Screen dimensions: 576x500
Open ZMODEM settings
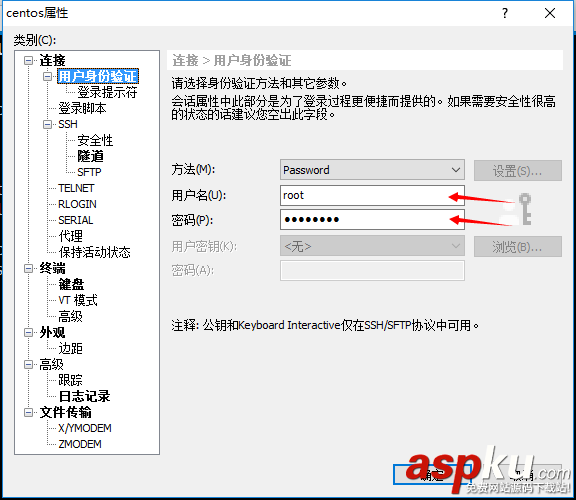coord(80,444)
